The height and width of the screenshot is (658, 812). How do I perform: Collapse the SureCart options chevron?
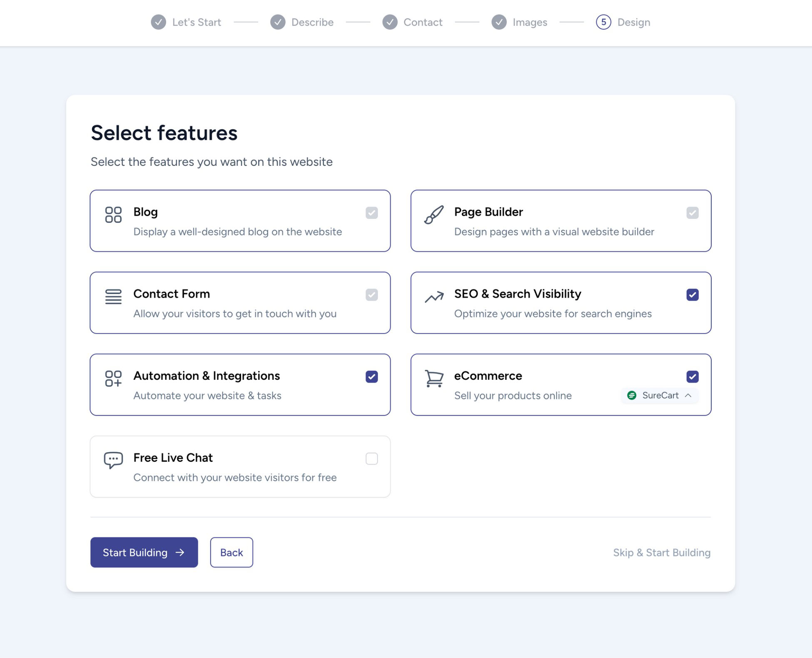tap(689, 396)
